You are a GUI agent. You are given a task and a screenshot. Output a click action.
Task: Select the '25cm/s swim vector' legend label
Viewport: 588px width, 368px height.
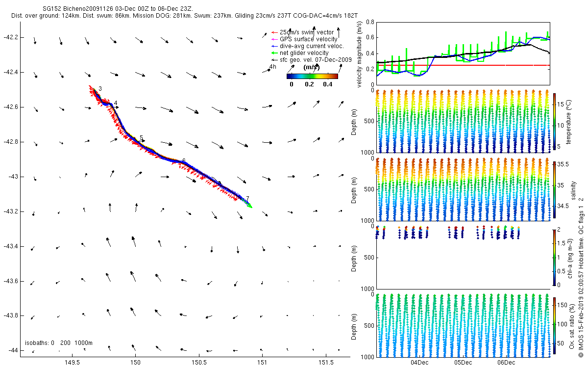click(307, 32)
